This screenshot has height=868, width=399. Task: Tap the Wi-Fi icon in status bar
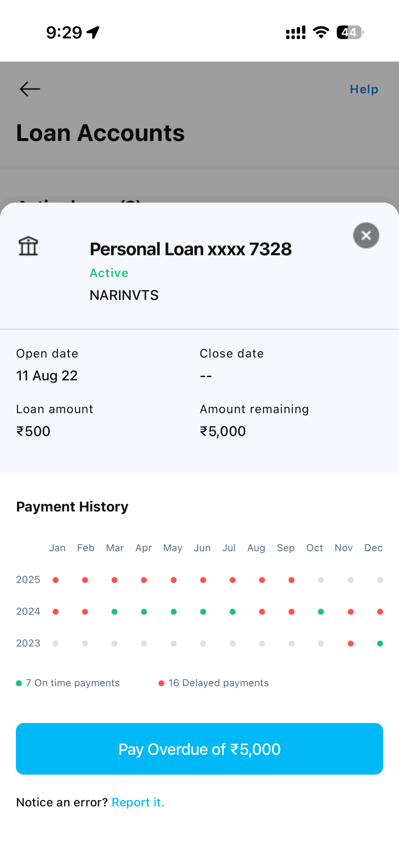pyautogui.click(x=321, y=33)
